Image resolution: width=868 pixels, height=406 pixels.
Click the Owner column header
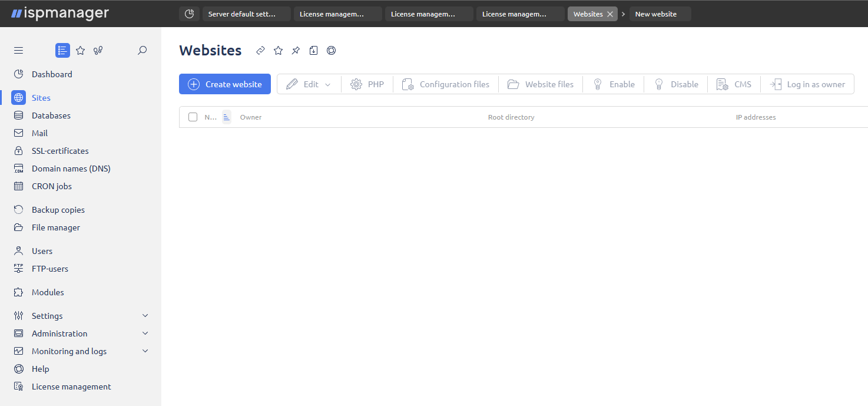click(x=251, y=117)
